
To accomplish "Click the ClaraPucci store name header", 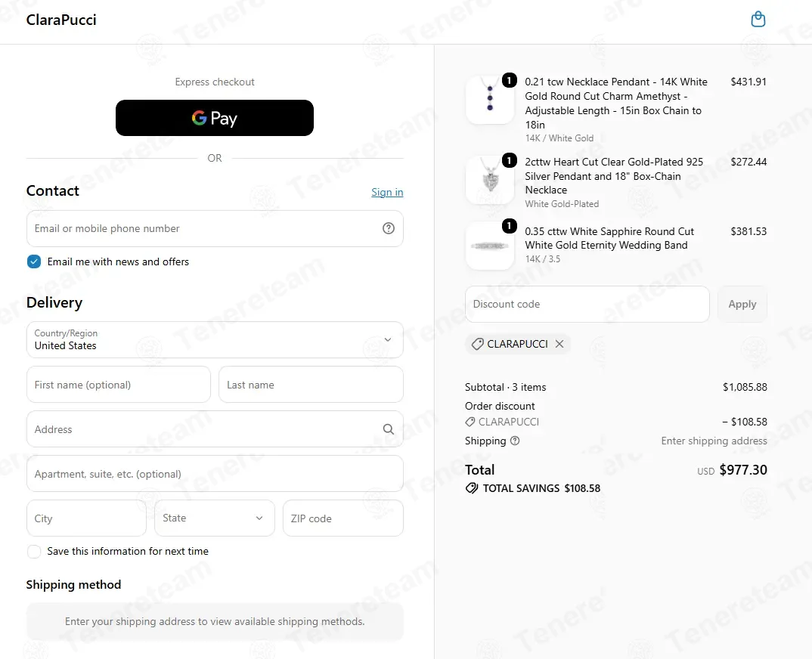I will coord(61,20).
